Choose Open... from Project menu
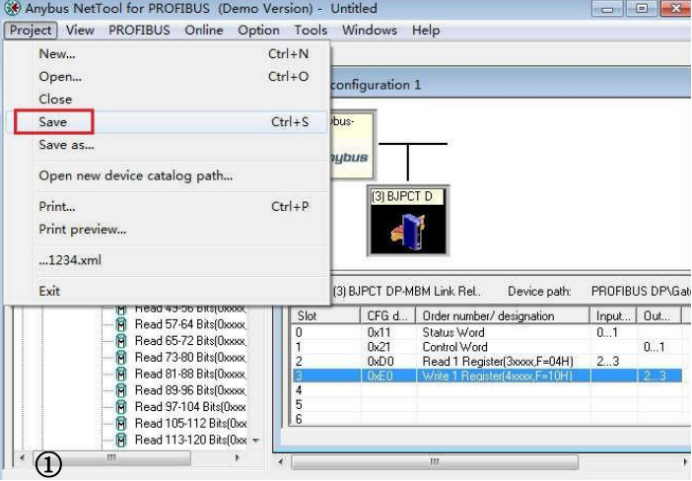This screenshot has width=692, height=481. (x=167, y=77)
